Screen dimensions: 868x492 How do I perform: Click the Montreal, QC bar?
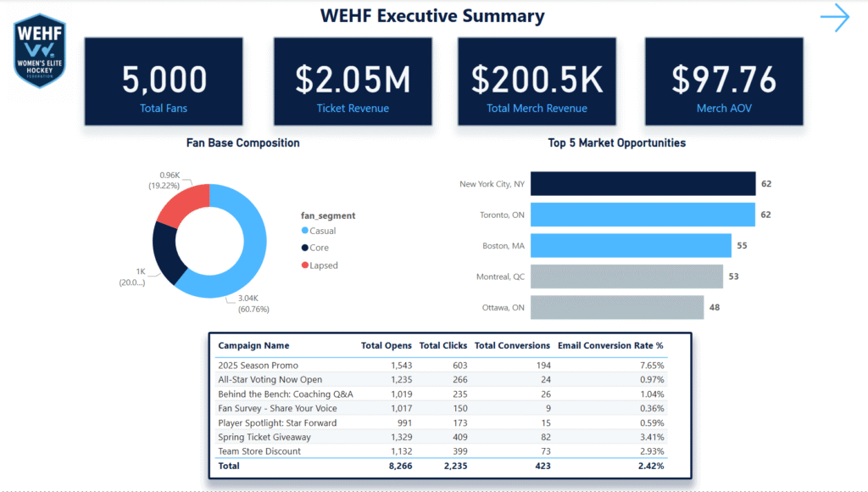[x=626, y=277]
